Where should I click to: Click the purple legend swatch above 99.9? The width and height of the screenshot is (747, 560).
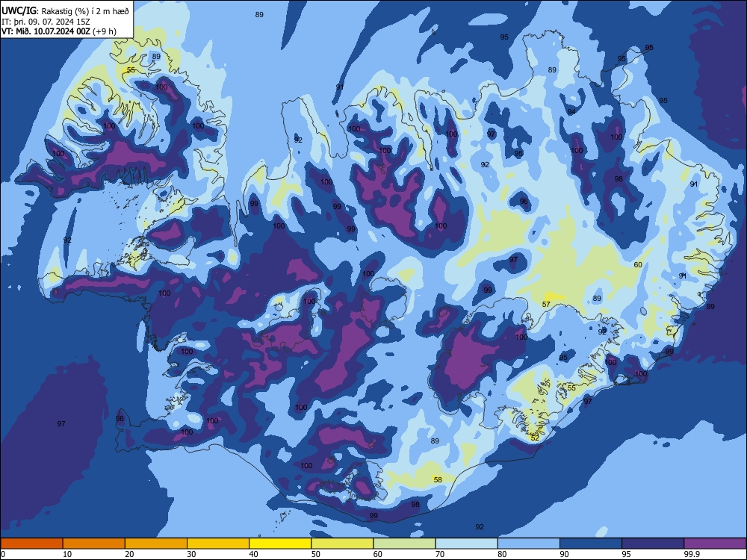(x=715, y=544)
